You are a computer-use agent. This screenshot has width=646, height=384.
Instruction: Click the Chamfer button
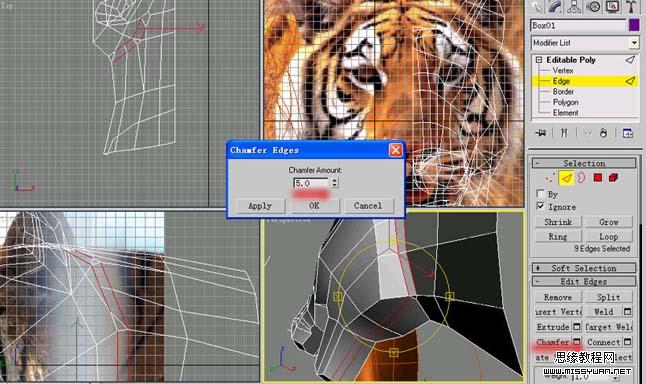point(553,342)
